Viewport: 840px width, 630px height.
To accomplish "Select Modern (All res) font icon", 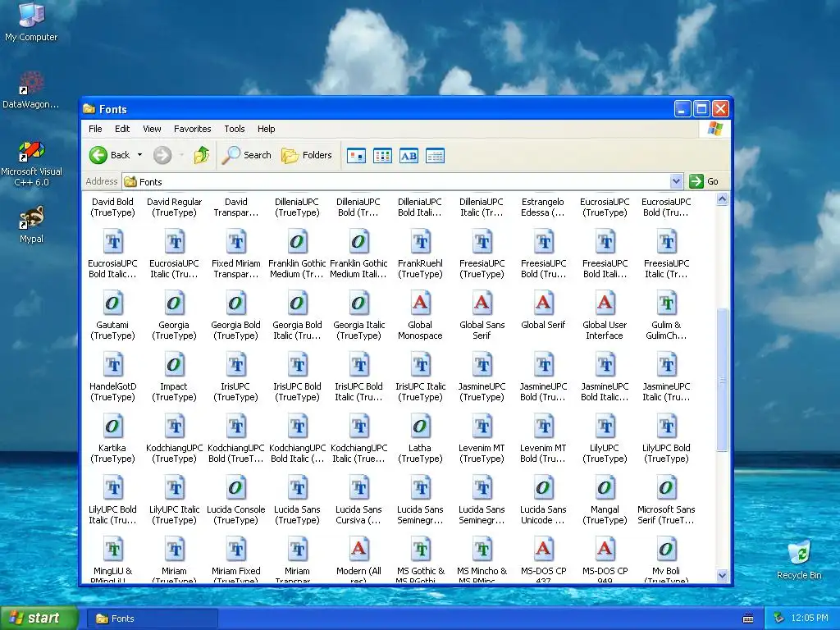I will (359, 550).
